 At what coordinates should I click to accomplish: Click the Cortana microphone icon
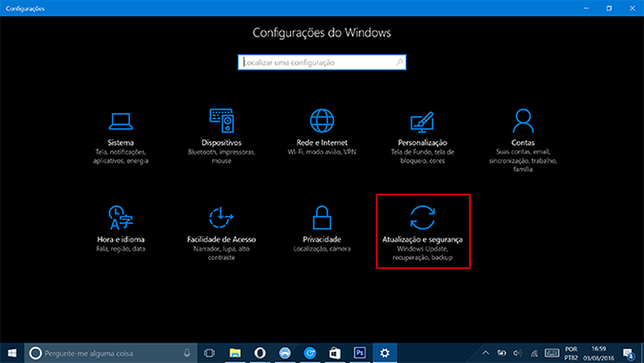tap(187, 353)
